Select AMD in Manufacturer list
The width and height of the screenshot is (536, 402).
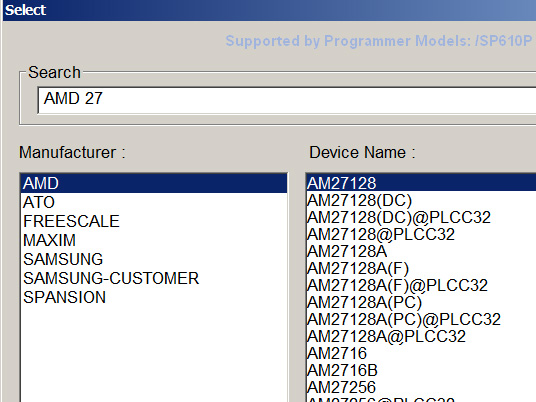pyautogui.click(x=154, y=183)
